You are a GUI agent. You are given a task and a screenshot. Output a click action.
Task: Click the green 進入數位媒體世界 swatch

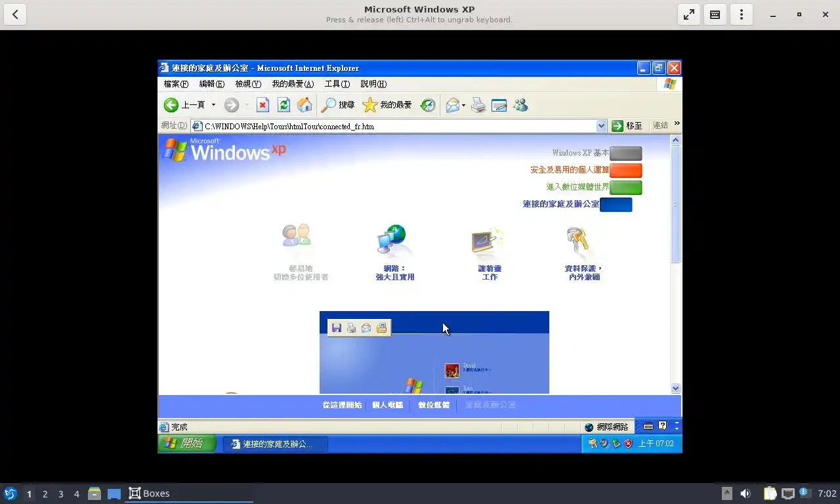tap(625, 188)
